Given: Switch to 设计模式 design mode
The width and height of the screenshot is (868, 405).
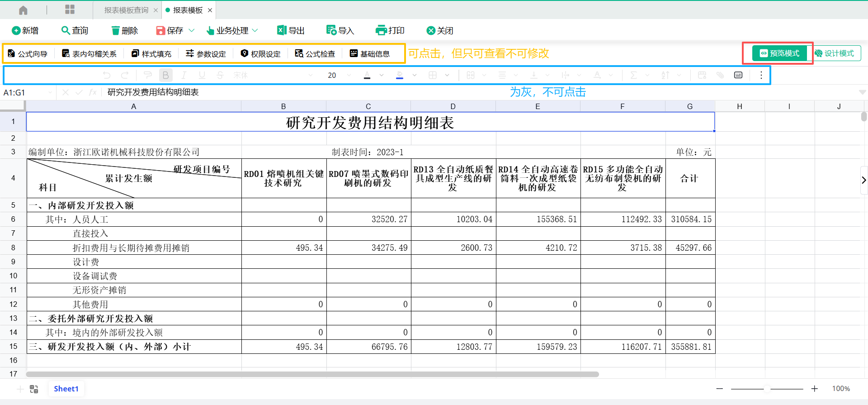Looking at the screenshot, I should [x=834, y=53].
